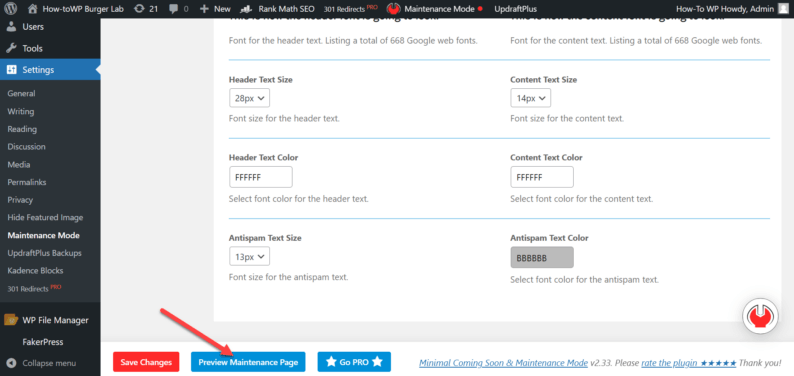The image size is (794, 376).
Task: Click rate the plugin stars link
Action: click(x=689, y=363)
